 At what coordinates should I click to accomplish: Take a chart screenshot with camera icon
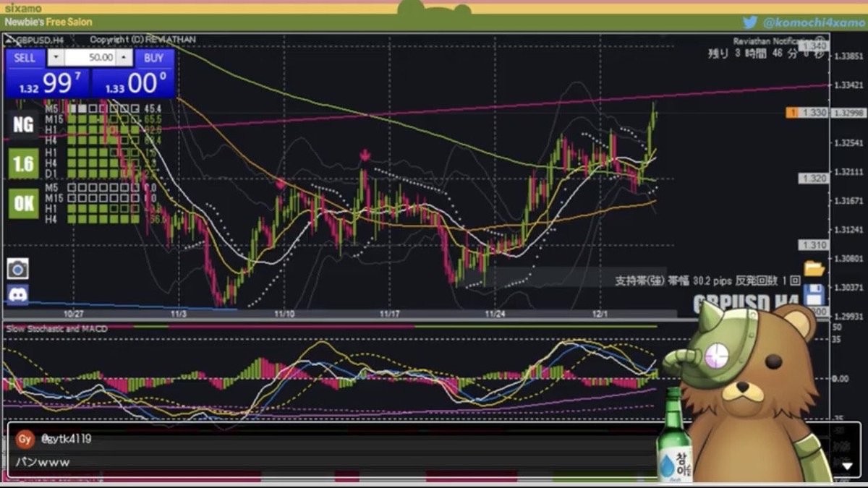click(x=17, y=270)
